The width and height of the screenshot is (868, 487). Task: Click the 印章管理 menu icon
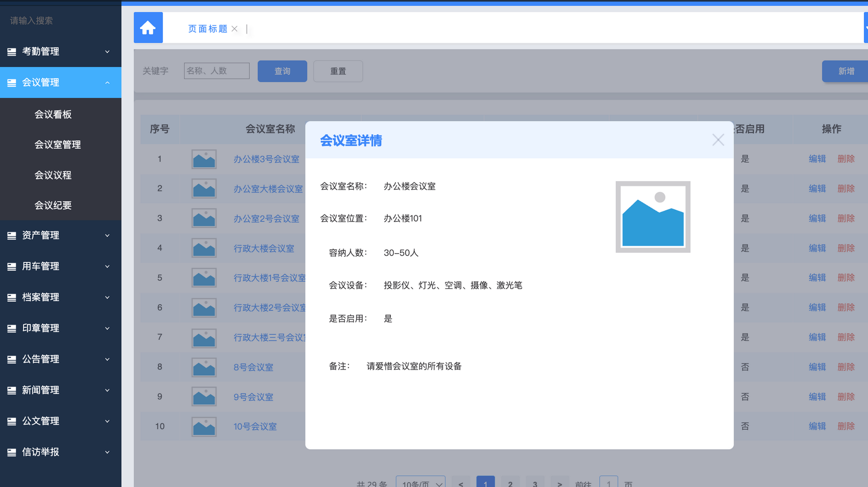[12, 328]
